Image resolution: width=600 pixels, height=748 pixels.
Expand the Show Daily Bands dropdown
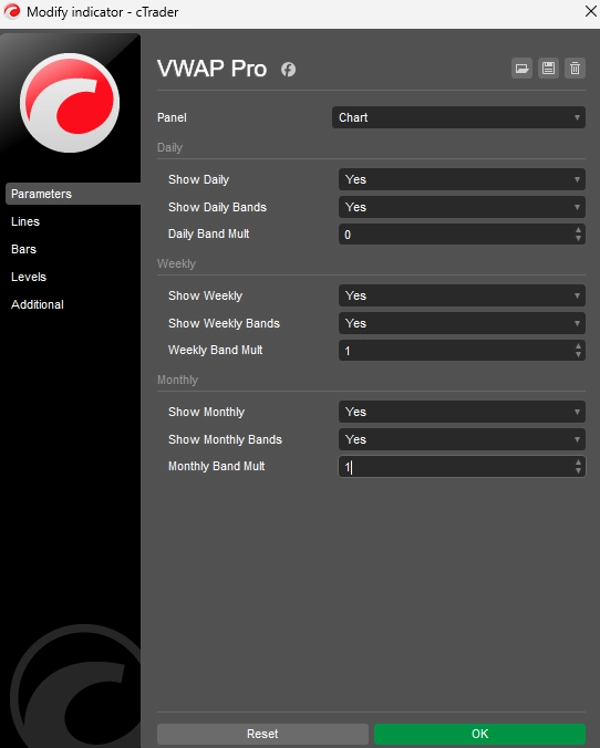[461, 207]
